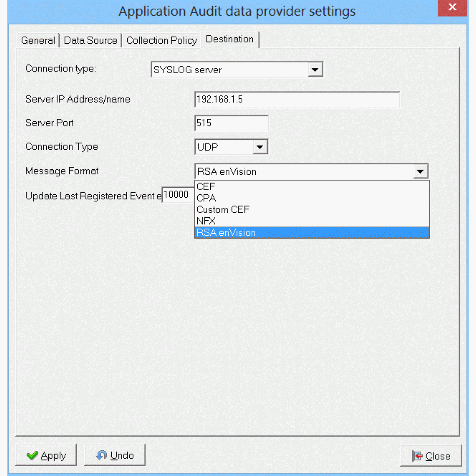The height and width of the screenshot is (476, 476).
Task: Open the Data Source tab
Action: pos(90,40)
